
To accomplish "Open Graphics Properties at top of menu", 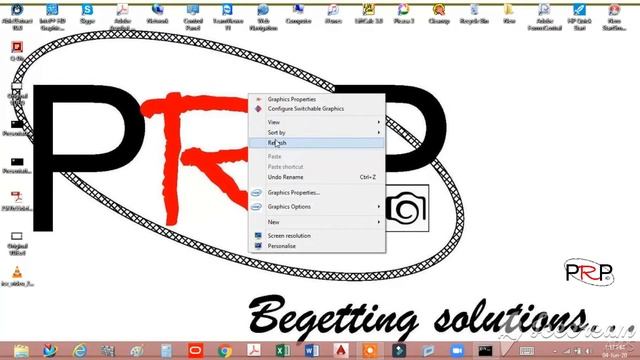I will point(316,99).
